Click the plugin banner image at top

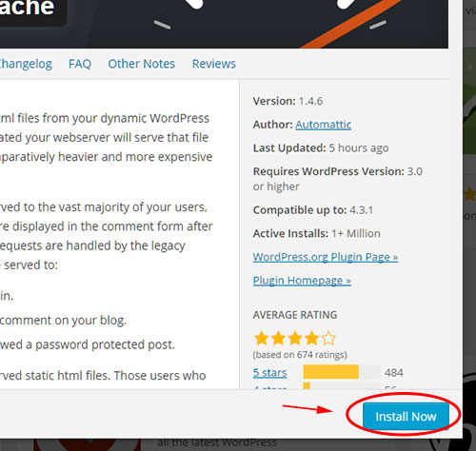(x=224, y=24)
